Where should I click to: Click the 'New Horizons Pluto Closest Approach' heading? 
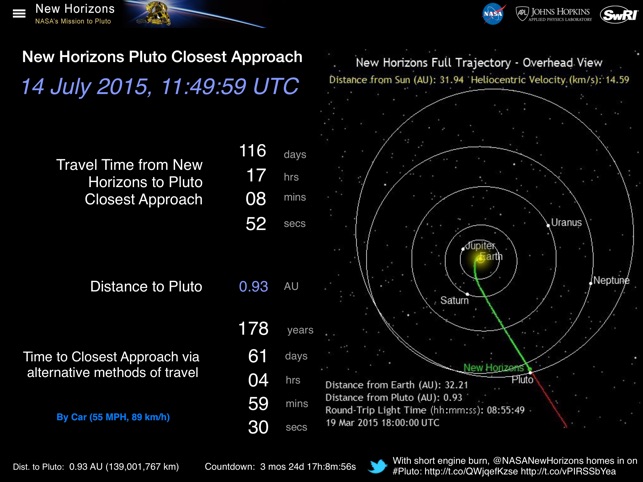[x=162, y=57]
